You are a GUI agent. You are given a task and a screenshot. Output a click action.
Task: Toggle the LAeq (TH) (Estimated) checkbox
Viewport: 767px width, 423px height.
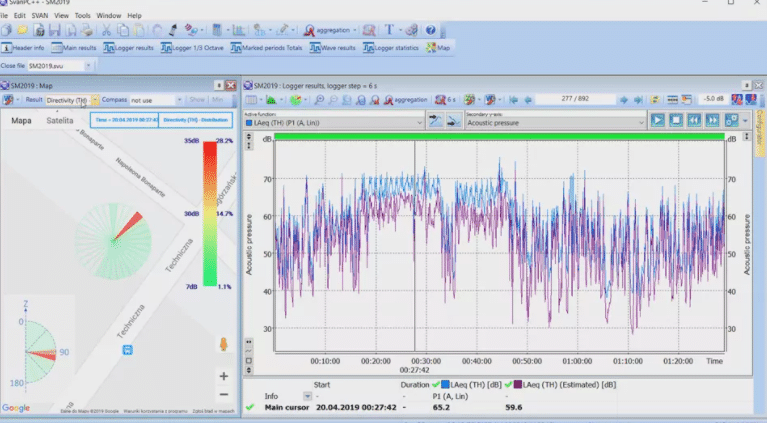pos(514,384)
